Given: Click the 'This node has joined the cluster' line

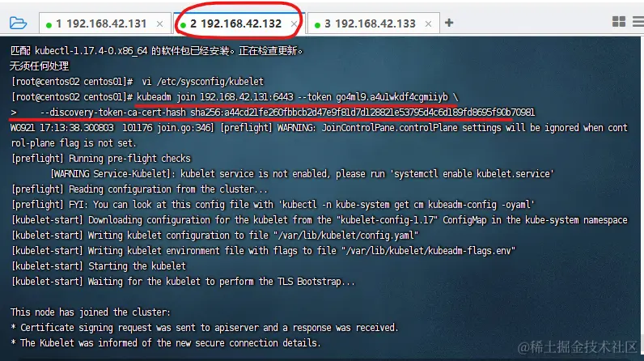Looking at the screenshot, I should (91, 312).
